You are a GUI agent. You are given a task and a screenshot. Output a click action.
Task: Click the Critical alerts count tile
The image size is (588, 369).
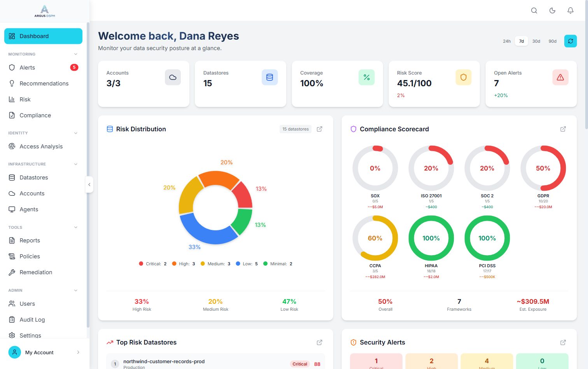coord(376,361)
